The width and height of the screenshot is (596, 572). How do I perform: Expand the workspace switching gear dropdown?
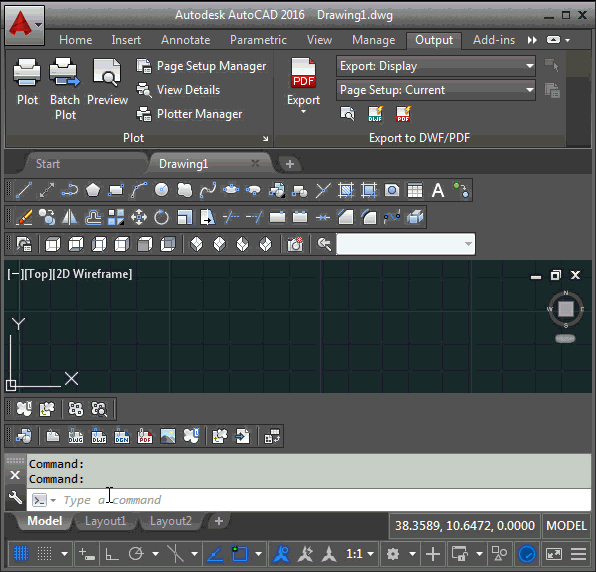click(412, 554)
